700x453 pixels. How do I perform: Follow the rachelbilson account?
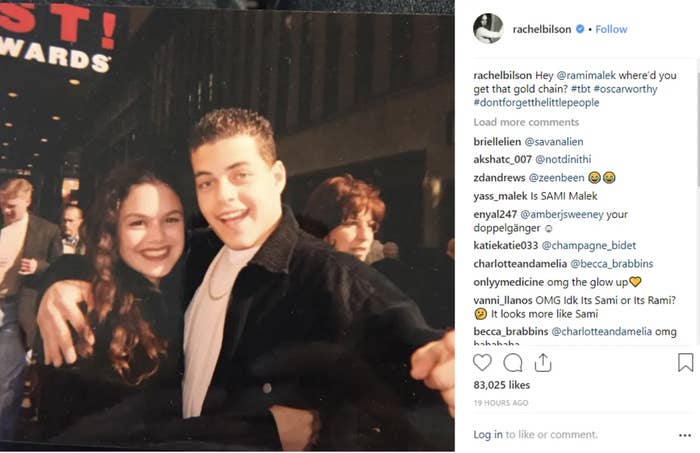tap(611, 29)
